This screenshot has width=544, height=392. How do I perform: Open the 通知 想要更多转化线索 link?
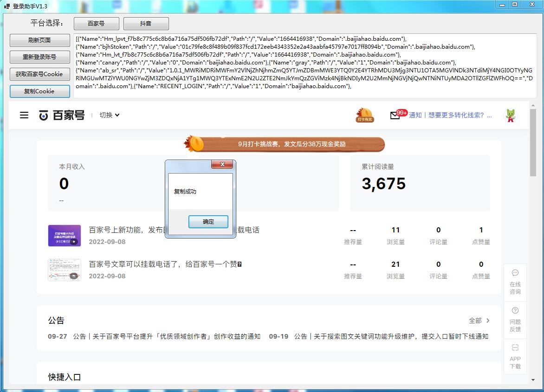click(450, 115)
